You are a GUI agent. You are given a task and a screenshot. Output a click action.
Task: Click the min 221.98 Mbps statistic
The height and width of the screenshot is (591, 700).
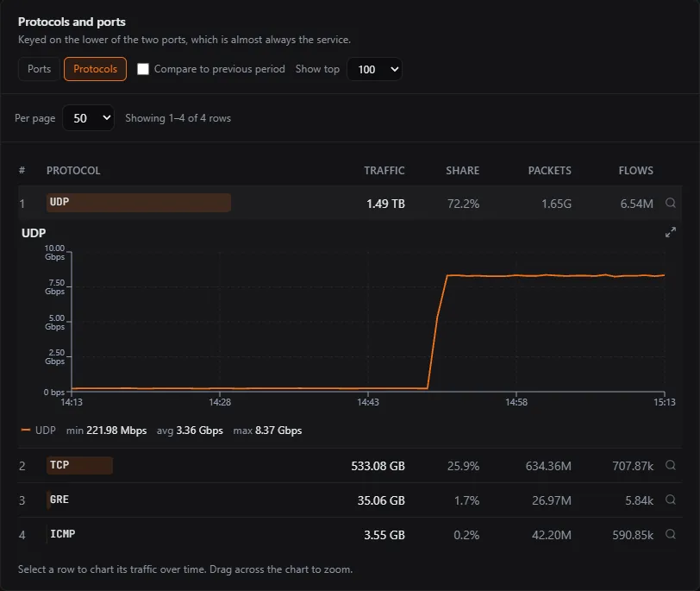pos(106,431)
